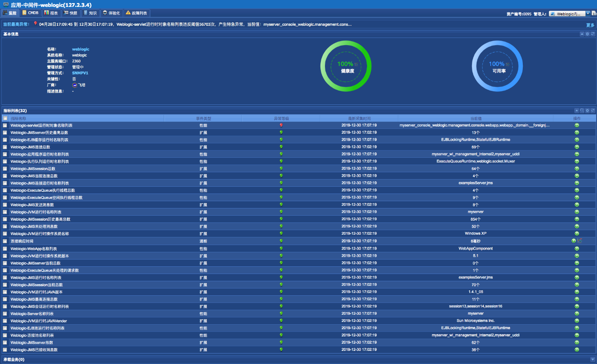Click green T action icon for Weblogic-JMS连接总数
Screen dimensions: 597x364
pos(577,147)
